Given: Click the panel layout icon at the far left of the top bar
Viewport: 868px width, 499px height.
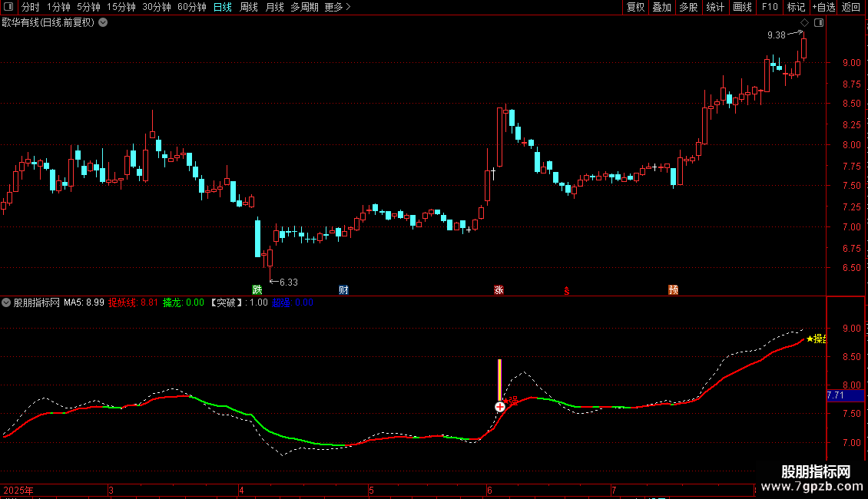Looking at the screenshot, I should click(8, 7).
